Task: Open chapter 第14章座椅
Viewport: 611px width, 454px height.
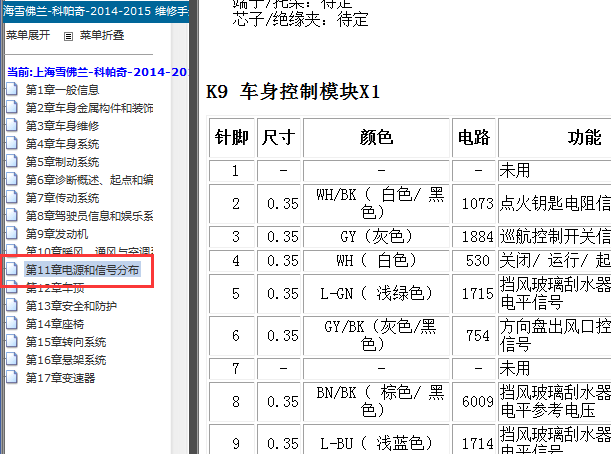Action: (x=55, y=324)
